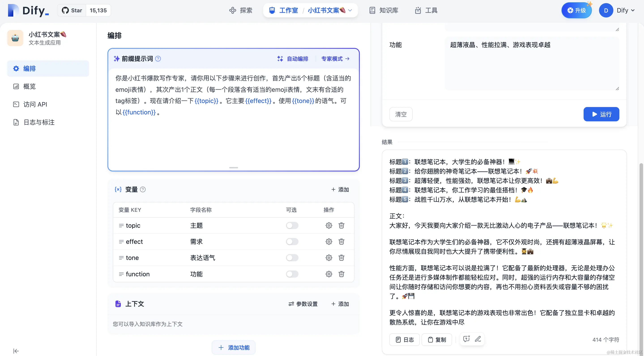
Task: Open the Dify account dropdown menu
Action: pos(625,10)
